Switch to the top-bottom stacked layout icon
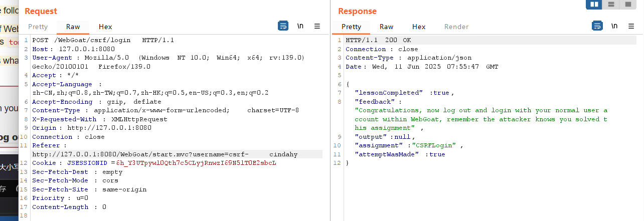644x221 pixels. tap(611, 5)
